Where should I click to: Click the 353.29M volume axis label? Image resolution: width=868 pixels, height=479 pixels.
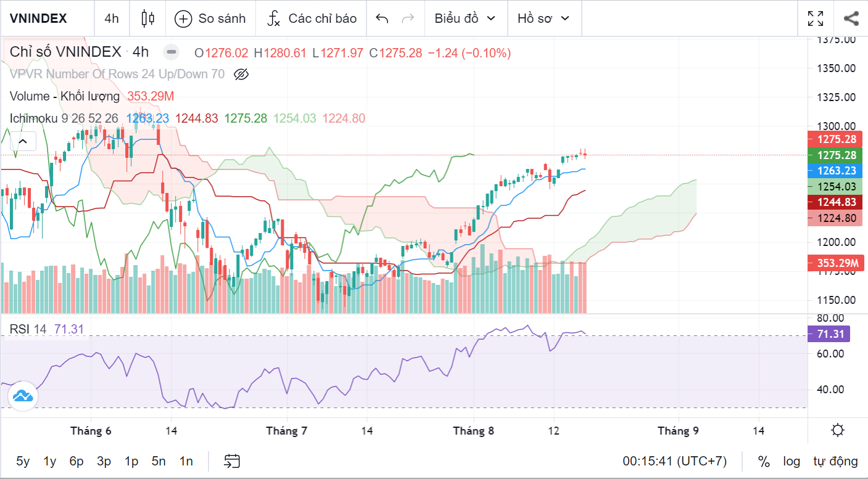click(x=837, y=263)
